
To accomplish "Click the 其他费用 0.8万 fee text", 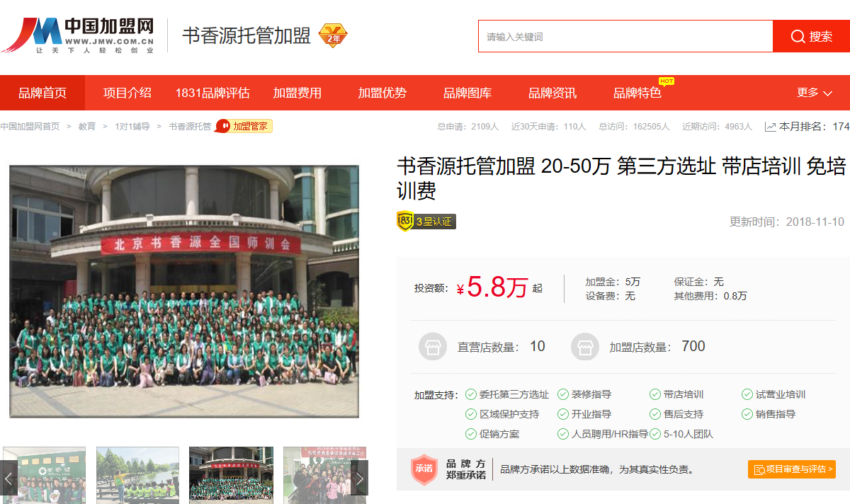I will (x=710, y=296).
